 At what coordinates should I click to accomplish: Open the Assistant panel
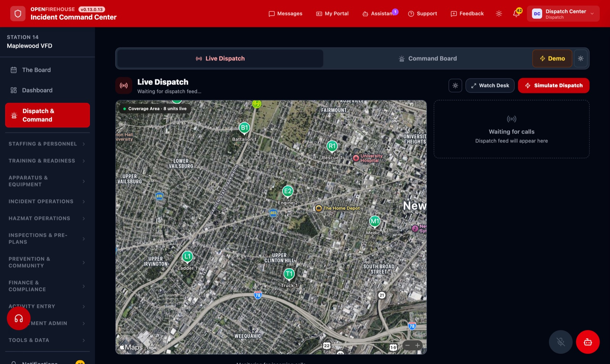tap(379, 14)
